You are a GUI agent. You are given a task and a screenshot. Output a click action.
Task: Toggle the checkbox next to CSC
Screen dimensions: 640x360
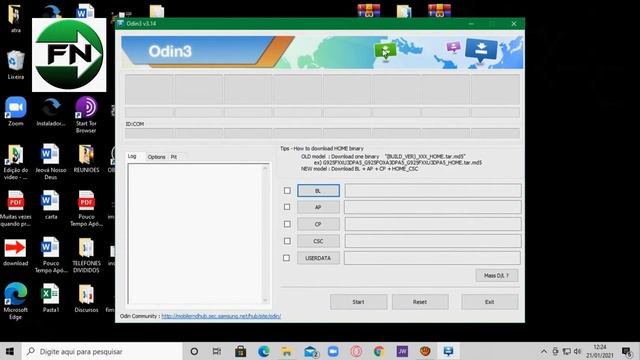click(287, 241)
